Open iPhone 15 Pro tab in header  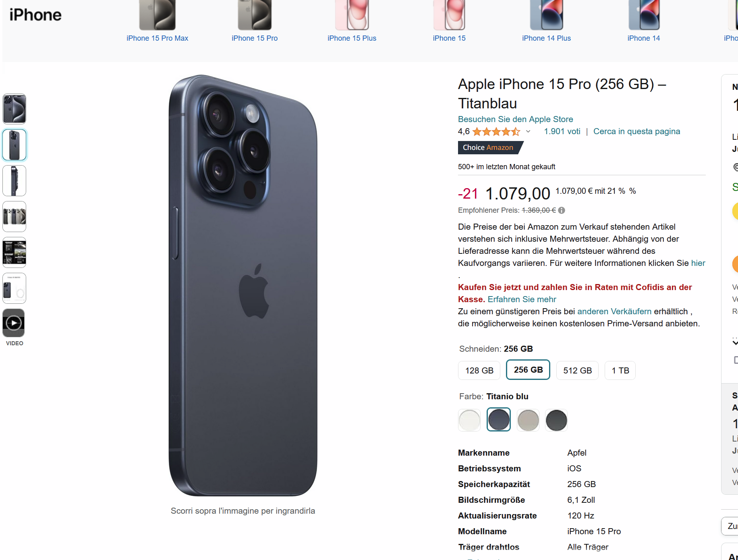tap(255, 38)
